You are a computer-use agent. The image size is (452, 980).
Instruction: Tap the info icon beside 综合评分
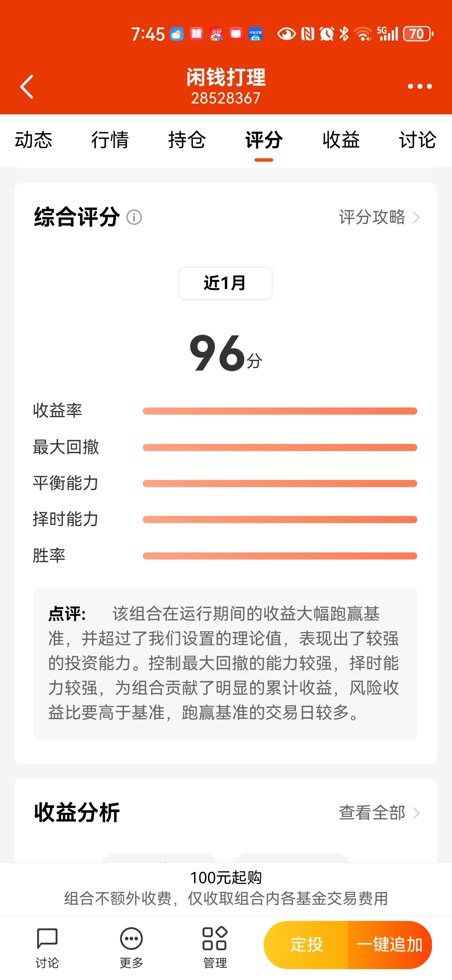(x=134, y=217)
